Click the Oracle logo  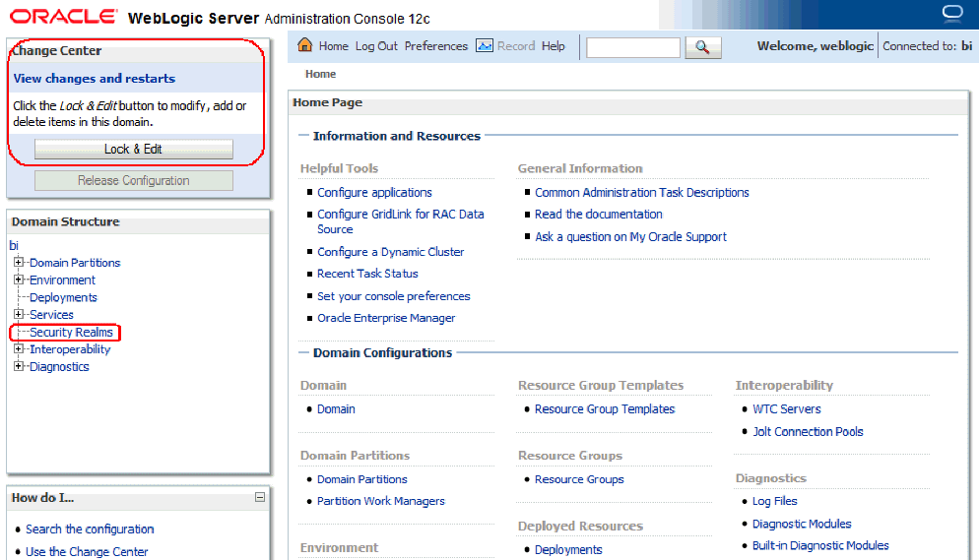click(63, 16)
